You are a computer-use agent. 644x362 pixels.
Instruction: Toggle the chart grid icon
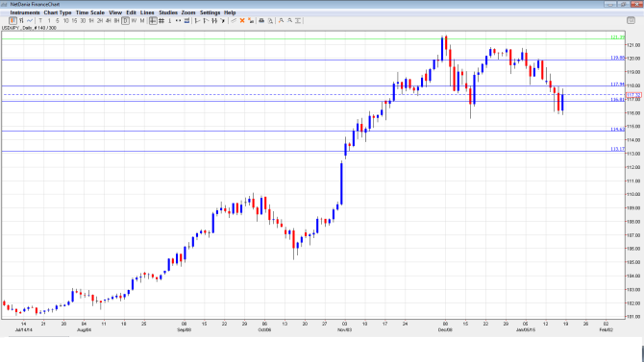[x=161, y=20]
